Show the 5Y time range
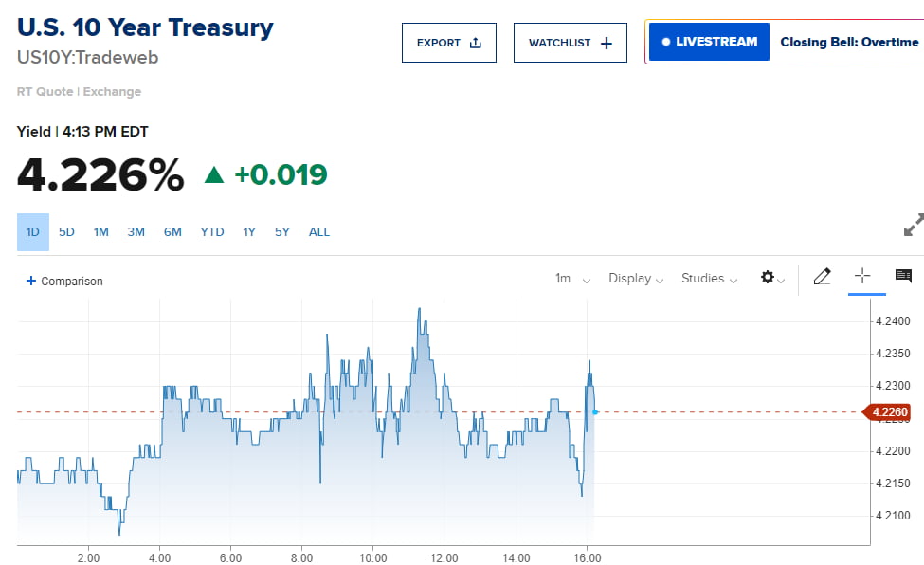Image resolution: width=924 pixels, height=565 pixels. [x=282, y=232]
